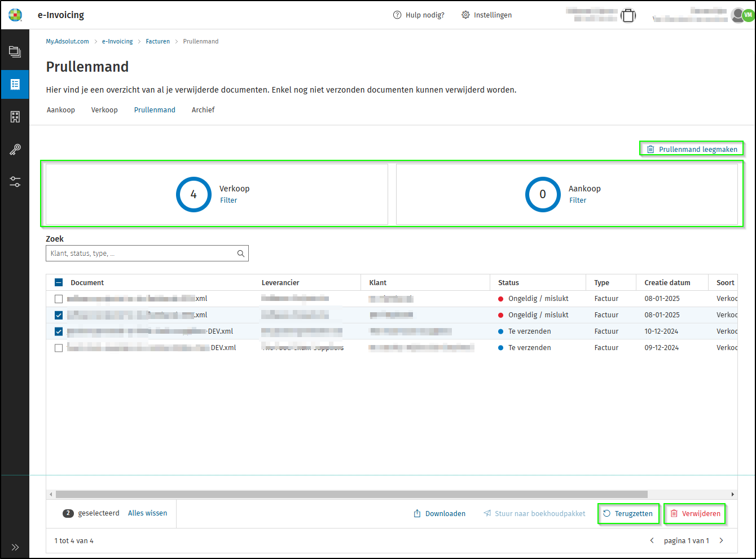The width and height of the screenshot is (756, 559).
Task: Go to previous page arrow
Action: coord(652,541)
